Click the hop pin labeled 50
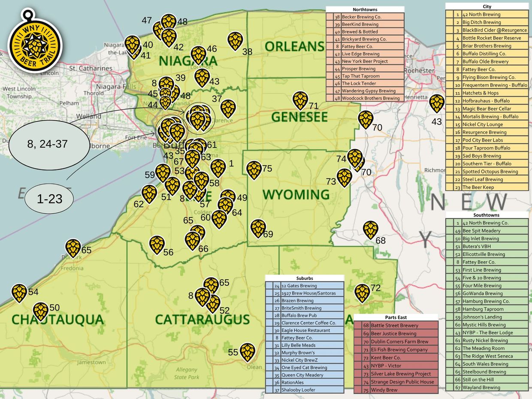This screenshot has height=399, width=532. (41, 311)
